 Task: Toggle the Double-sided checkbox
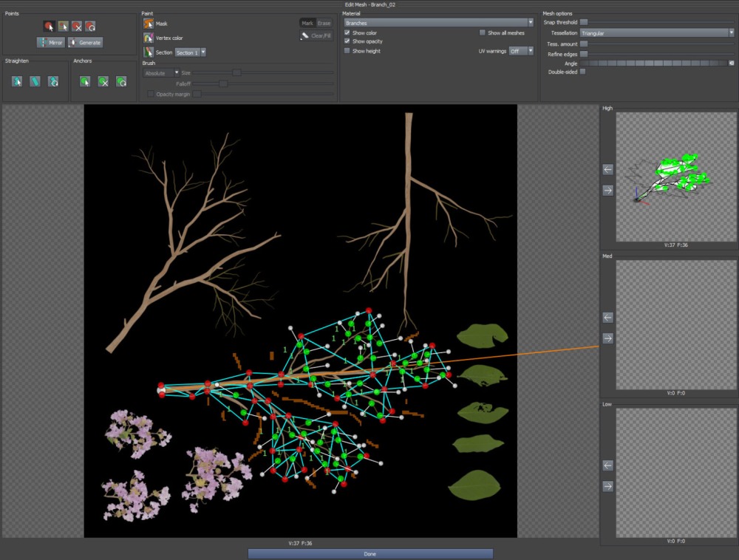(583, 72)
